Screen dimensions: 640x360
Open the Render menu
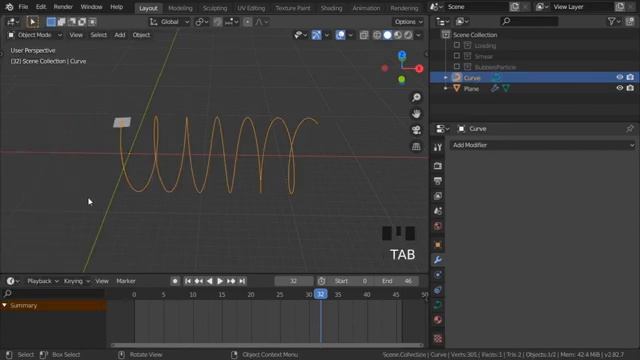tap(63, 7)
